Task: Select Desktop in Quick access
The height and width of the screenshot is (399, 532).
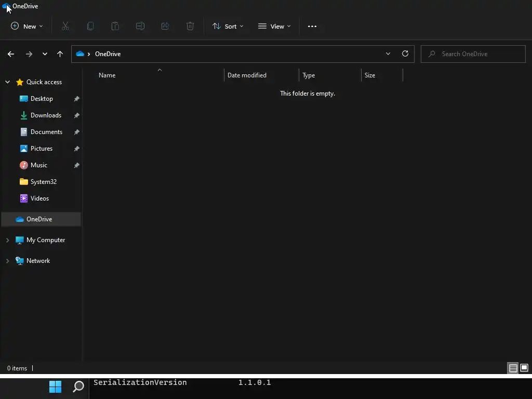Action: (42, 99)
